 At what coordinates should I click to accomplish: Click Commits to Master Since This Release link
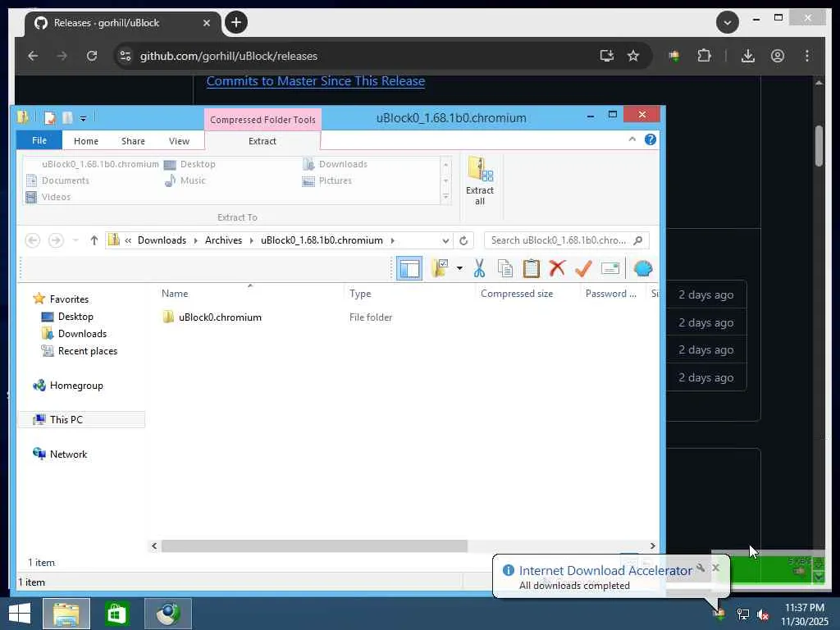[316, 81]
